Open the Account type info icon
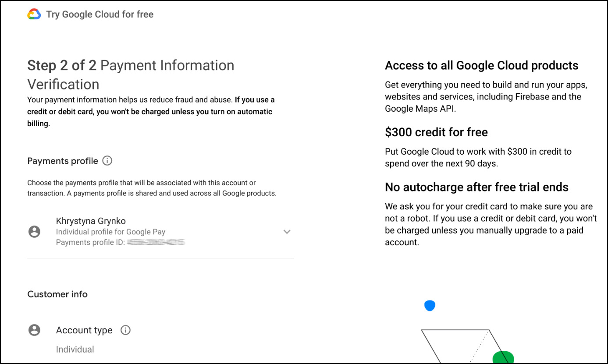This screenshot has width=608, height=364. [125, 330]
